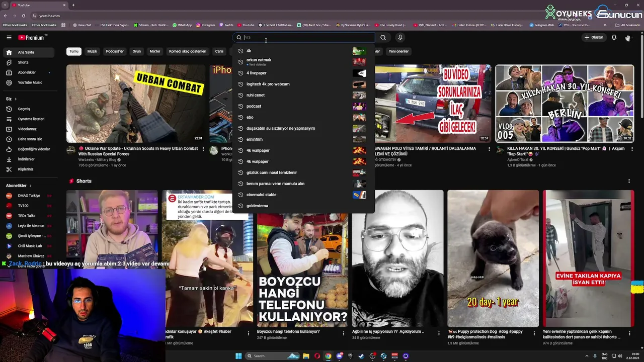Choose 'eminfilm' search suggestion
The height and width of the screenshot is (362, 644).
coord(303,139)
